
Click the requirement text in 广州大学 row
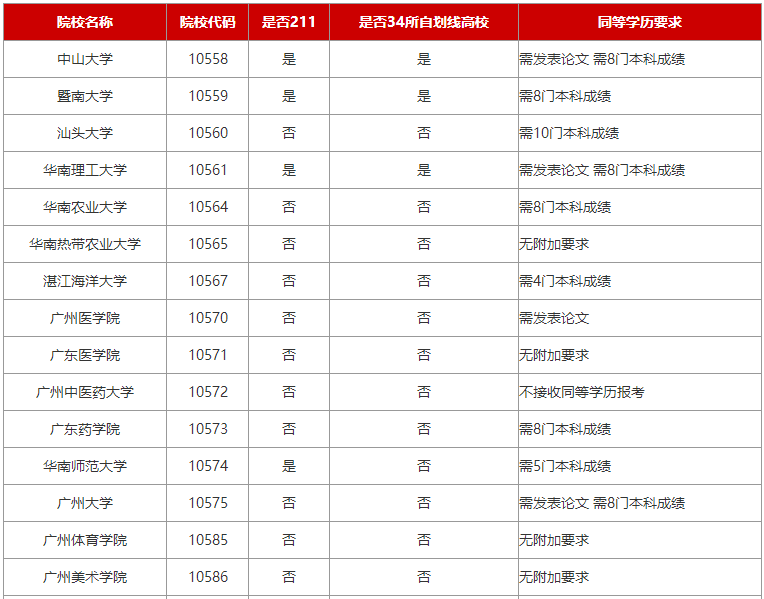[x=602, y=503]
